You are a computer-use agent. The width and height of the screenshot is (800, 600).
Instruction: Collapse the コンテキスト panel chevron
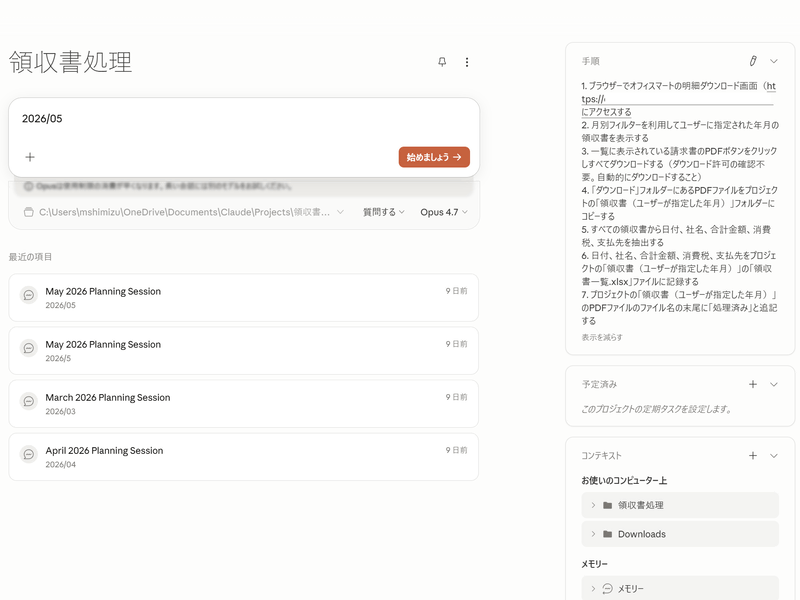pos(774,456)
